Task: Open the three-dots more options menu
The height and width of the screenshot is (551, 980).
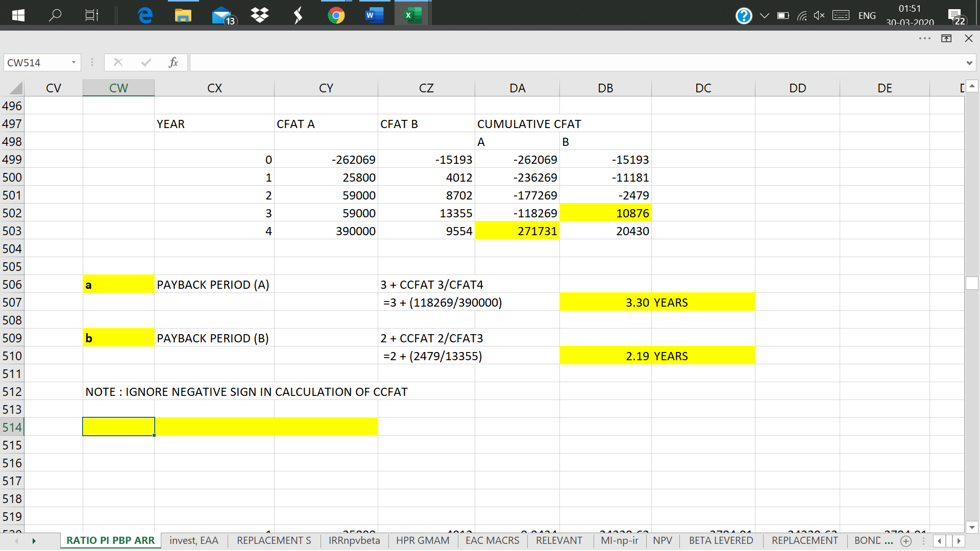Action: (924, 38)
